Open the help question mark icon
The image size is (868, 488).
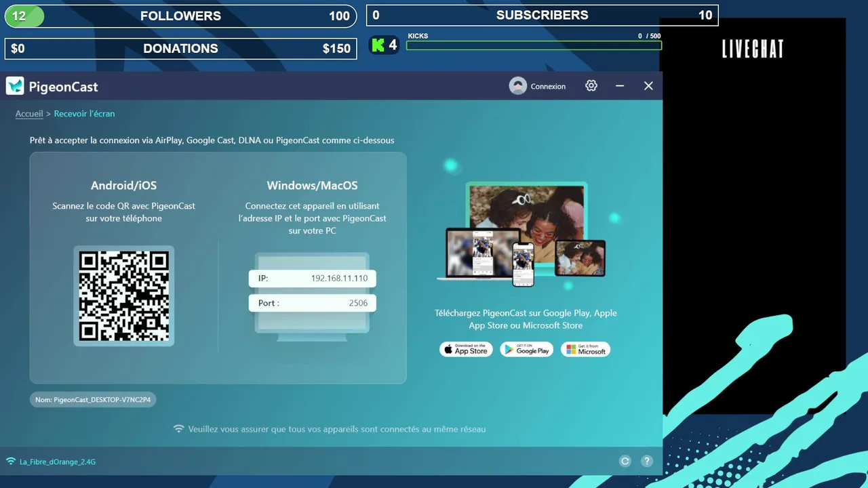click(x=647, y=461)
